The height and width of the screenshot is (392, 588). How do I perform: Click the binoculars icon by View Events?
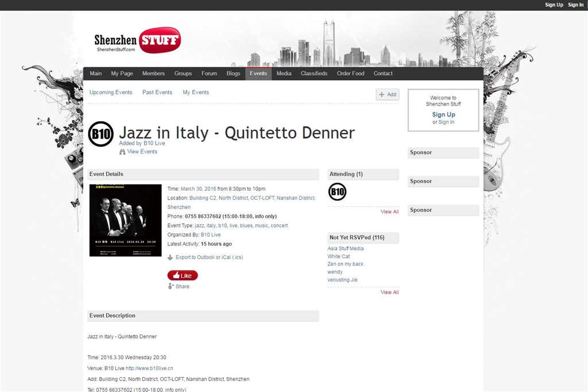pyautogui.click(x=122, y=152)
